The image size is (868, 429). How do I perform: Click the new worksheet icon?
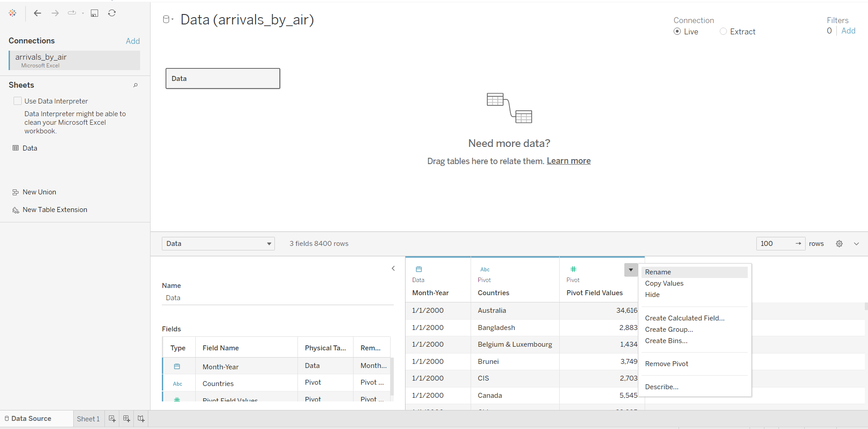[112, 419]
